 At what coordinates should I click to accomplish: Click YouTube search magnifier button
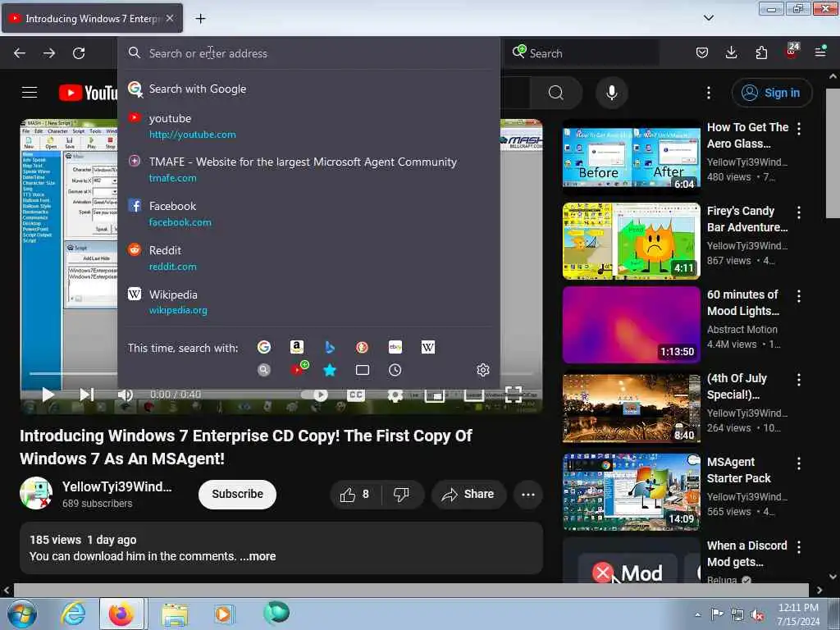[x=555, y=93]
